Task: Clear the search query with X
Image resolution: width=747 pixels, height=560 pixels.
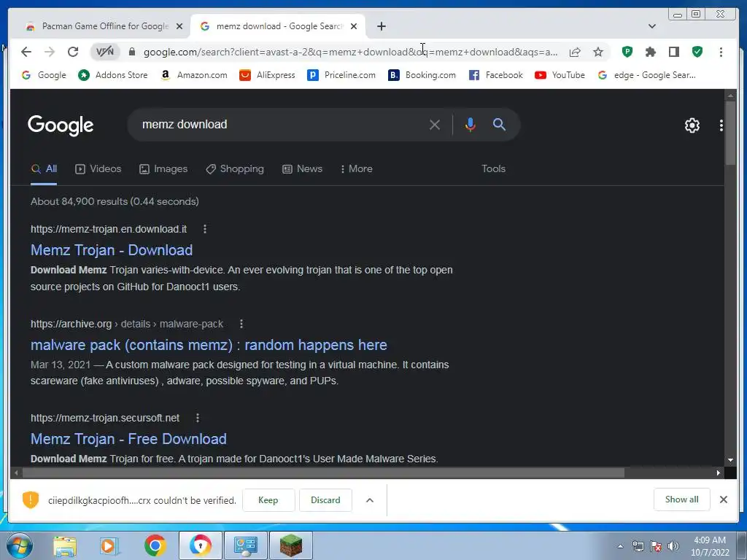Action: [435, 125]
